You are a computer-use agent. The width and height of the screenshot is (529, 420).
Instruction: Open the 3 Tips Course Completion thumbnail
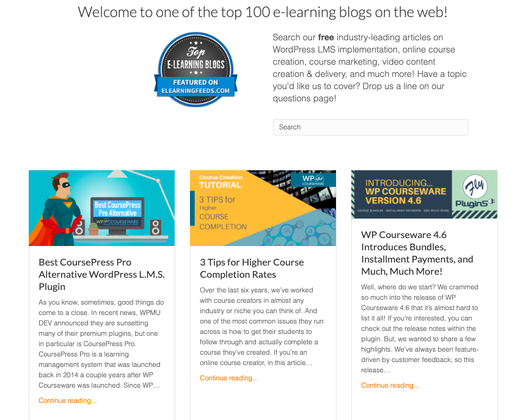263,208
